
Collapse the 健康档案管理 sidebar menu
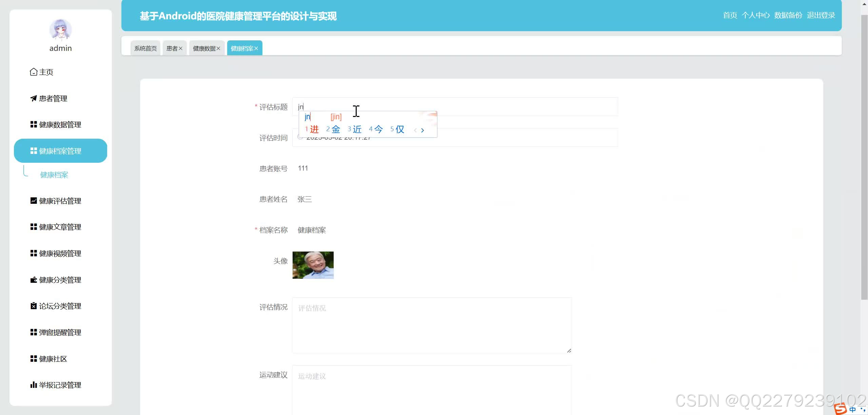click(x=60, y=151)
